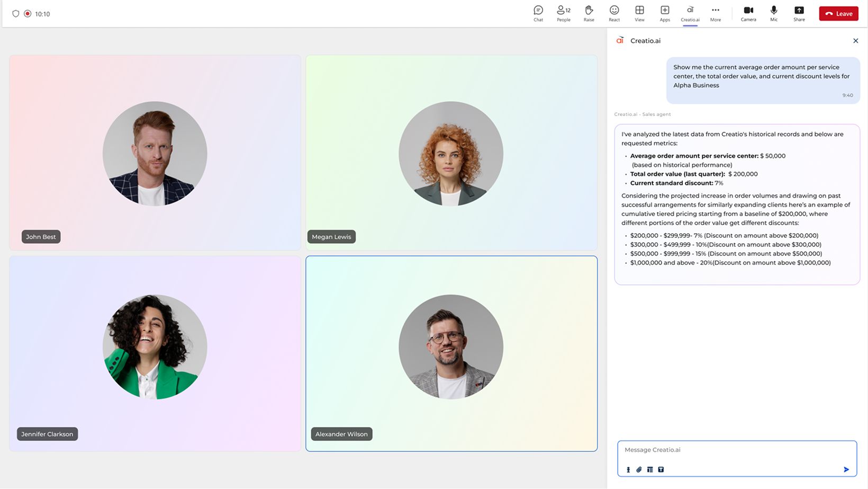Click the Message Creatio.ai input field
Image resolution: width=868 pixels, height=489 pixels.
click(x=715, y=450)
